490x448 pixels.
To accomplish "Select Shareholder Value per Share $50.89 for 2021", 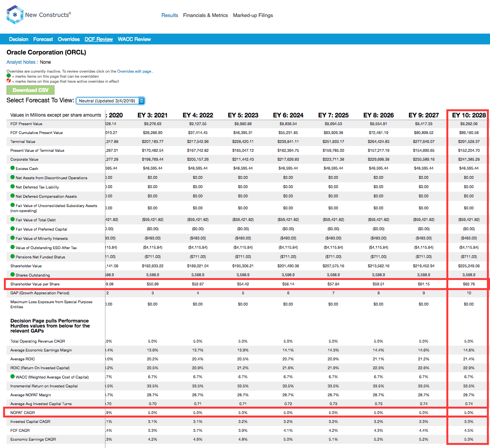I will [x=153, y=284].
